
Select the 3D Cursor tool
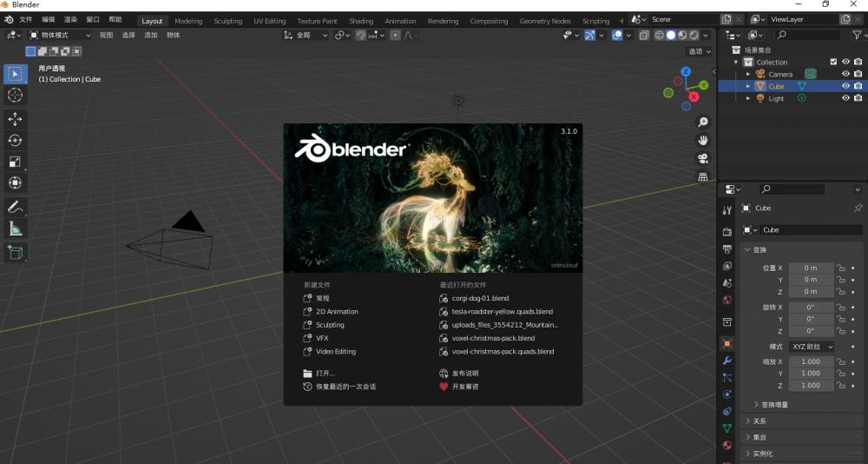point(16,95)
